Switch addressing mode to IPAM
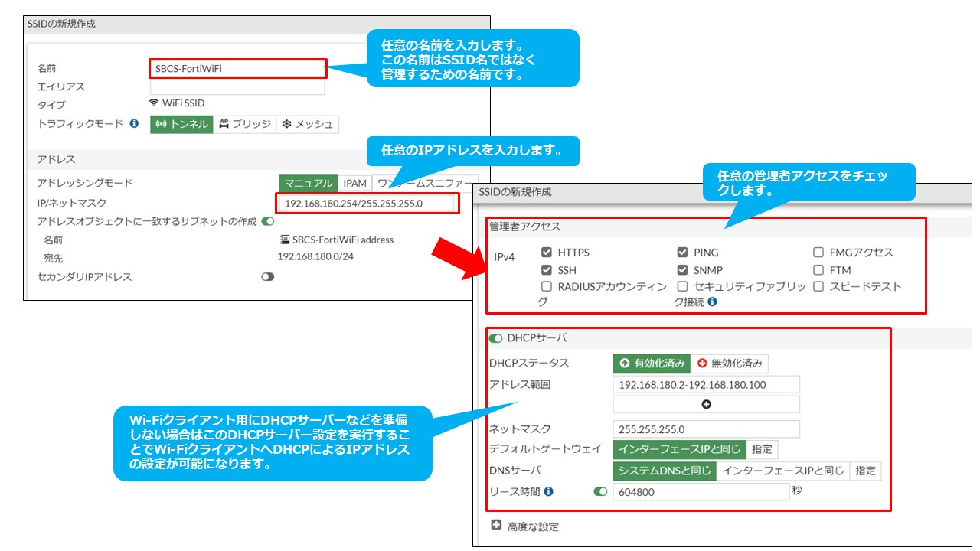This screenshot has width=980, height=551. (x=354, y=184)
